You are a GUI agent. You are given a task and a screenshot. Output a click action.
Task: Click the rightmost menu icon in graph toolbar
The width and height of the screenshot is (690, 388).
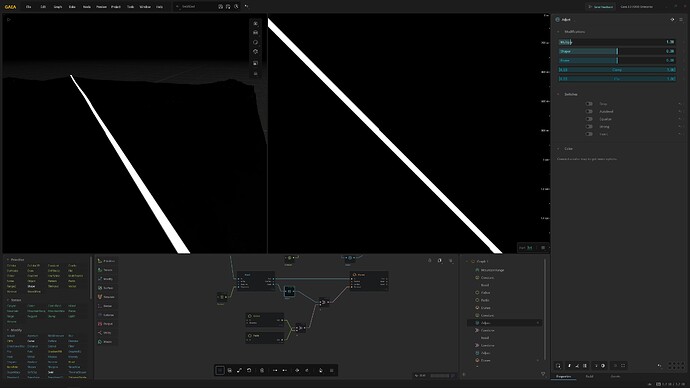(x=331, y=370)
